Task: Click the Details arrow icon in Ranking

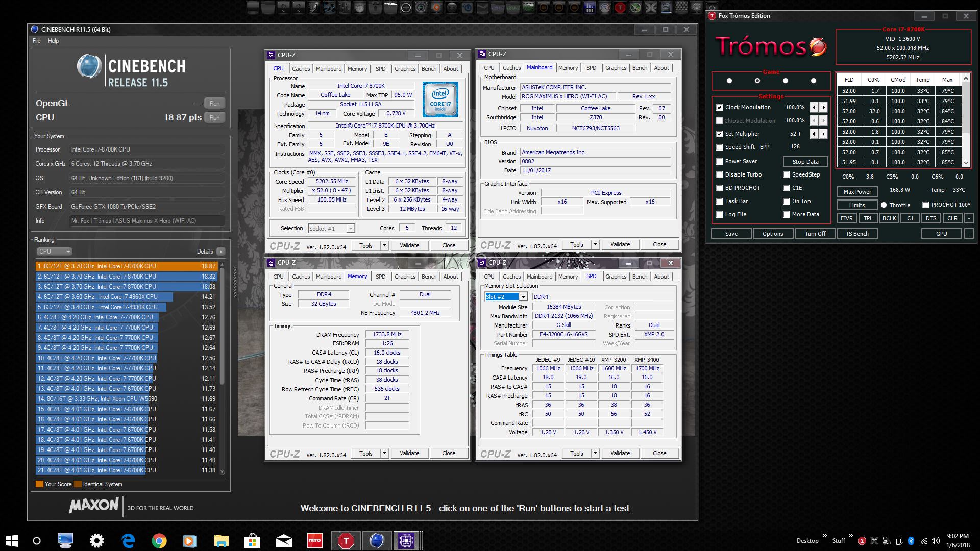Action: tap(220, 252)
